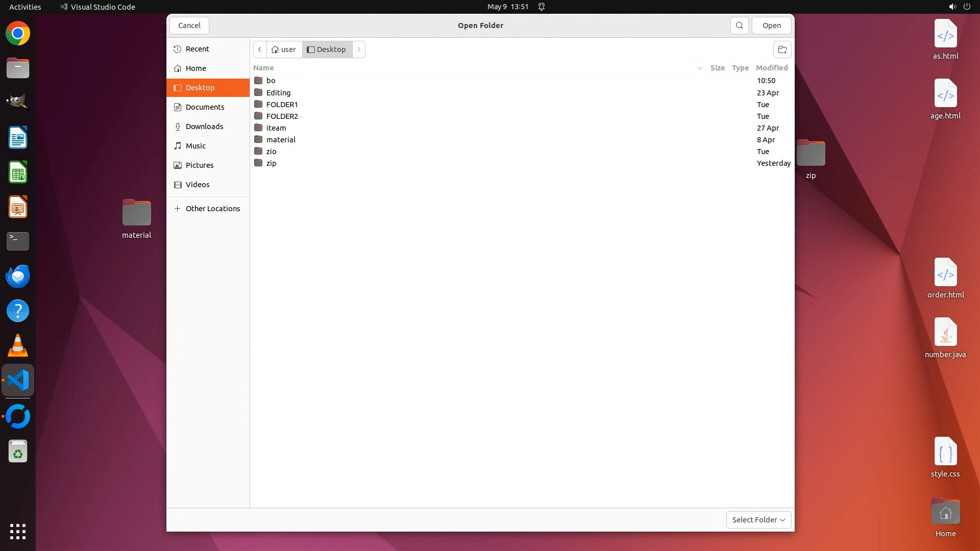Click the VLC media player dock icon
This screenshot has width=980, height=551.
click(x=18, y=345)
